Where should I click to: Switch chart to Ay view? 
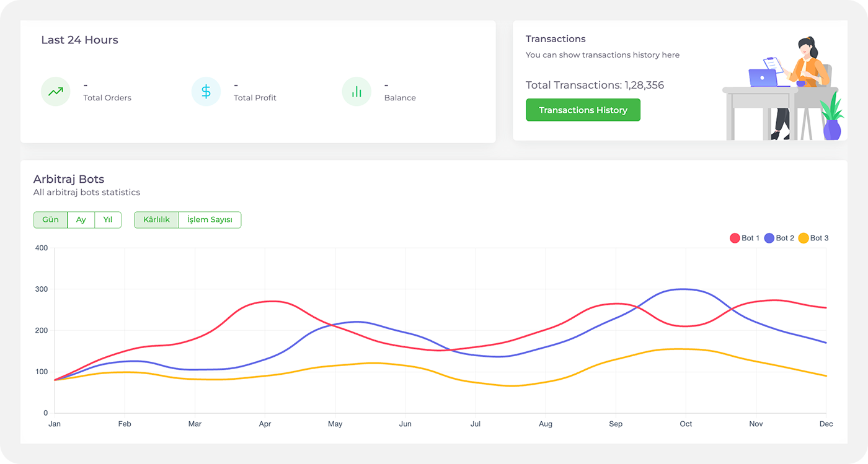pyautogui.click(x=81, y=220)
